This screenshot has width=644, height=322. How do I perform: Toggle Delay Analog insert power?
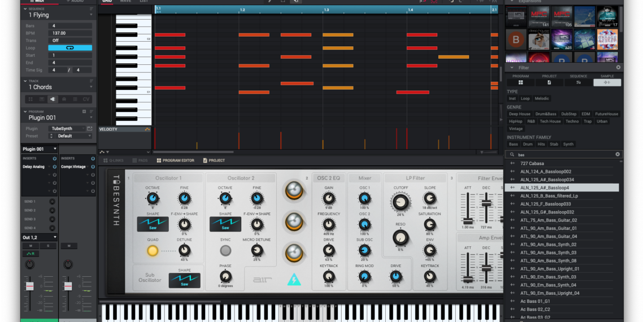click(54, 167)
